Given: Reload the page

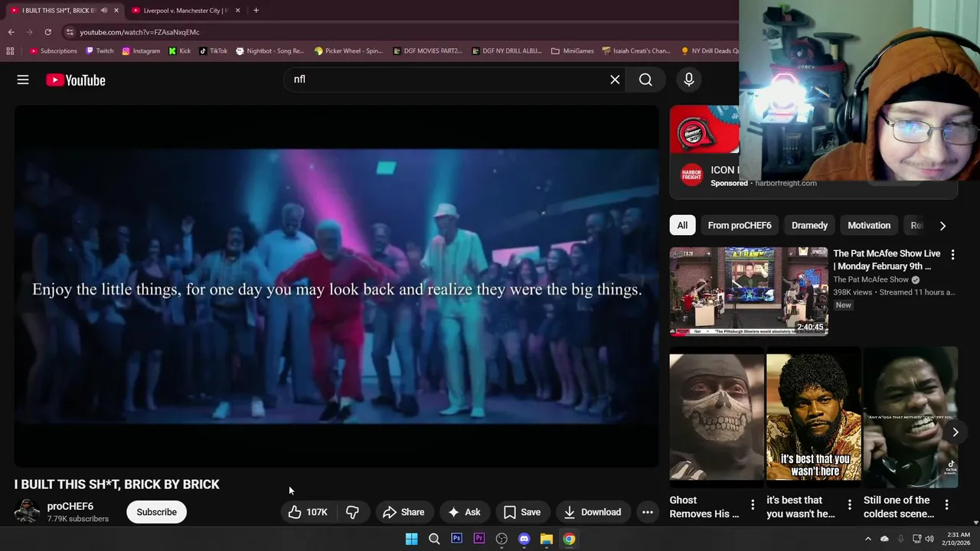Looking at the screenshot, I should pos(47,32).
